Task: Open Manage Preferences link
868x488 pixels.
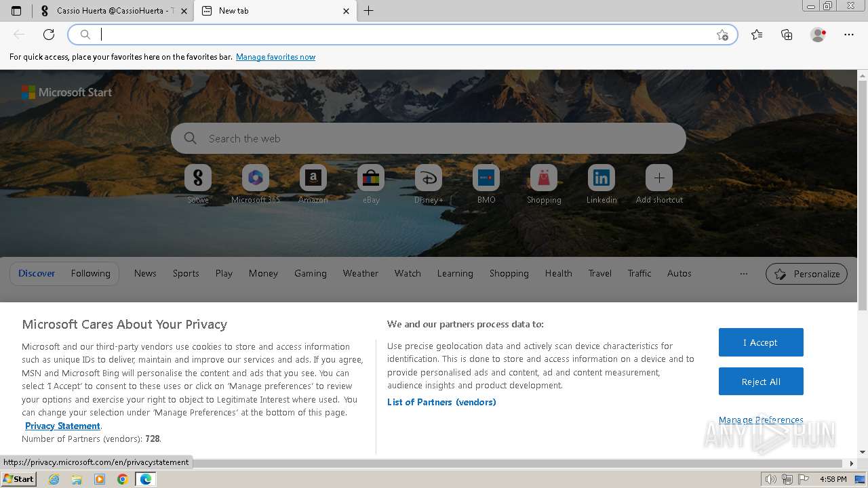Action: [761, 420]
